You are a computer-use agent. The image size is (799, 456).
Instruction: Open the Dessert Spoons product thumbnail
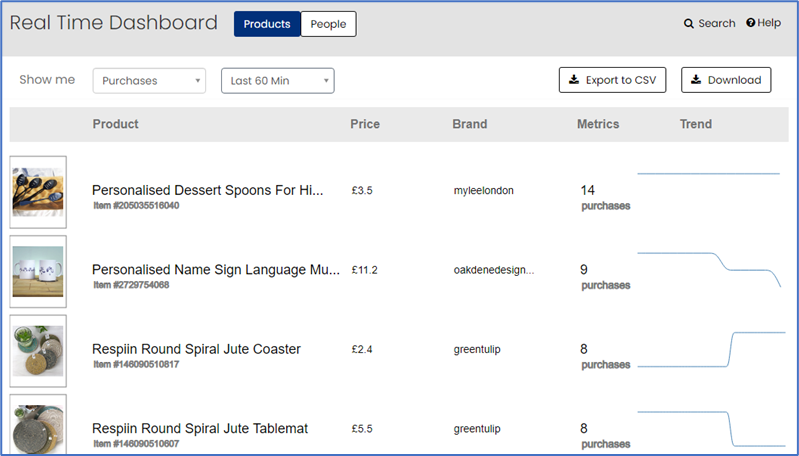pyautogui.click(x=38, y=192)
